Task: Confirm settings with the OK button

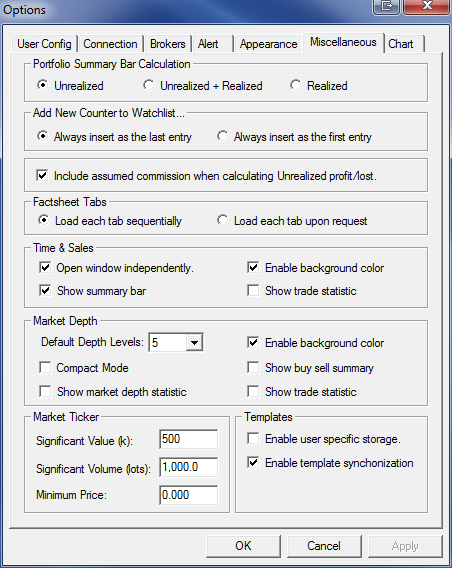Action: point(243,546)
